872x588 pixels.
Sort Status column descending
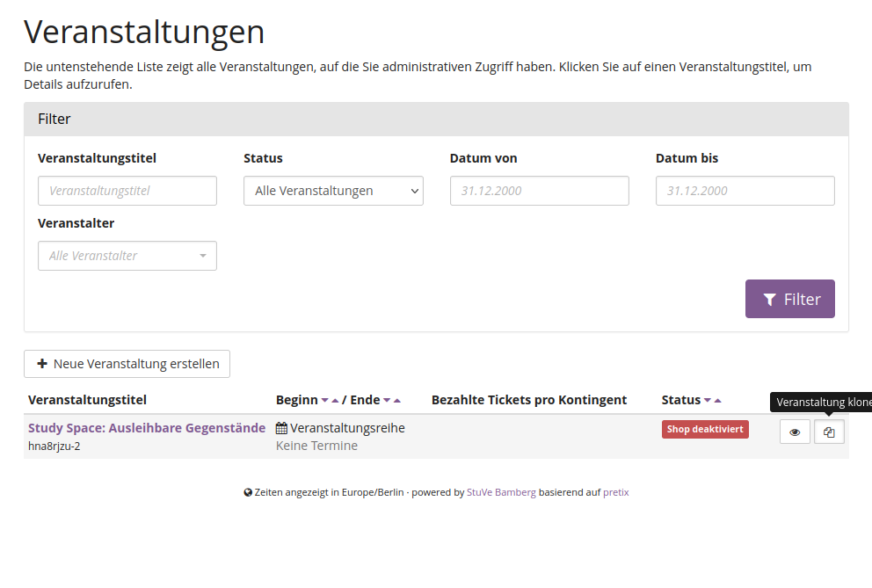(x=708, y=401)
